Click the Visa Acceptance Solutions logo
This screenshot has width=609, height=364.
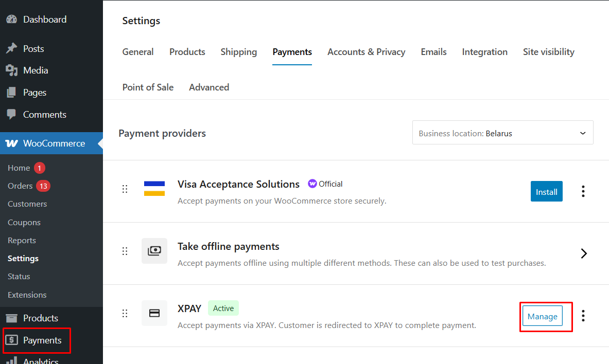[x=154, y=189]
